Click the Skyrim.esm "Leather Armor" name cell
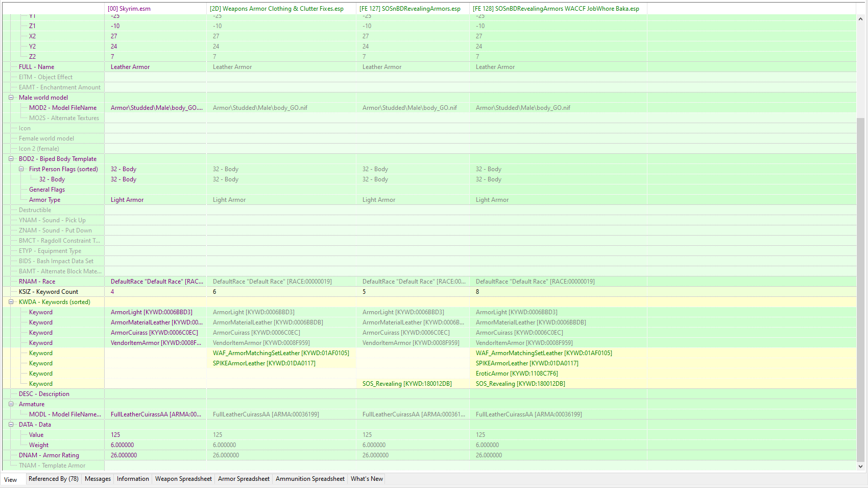 pos(156,67)
